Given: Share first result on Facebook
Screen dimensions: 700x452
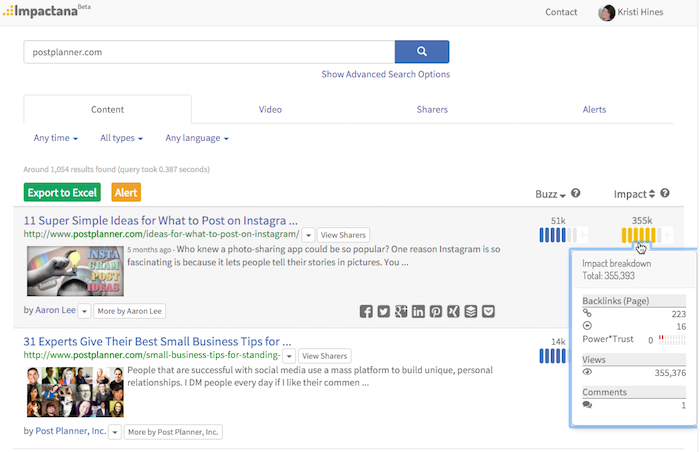Looking at the screenshot, I should [366, 311].
